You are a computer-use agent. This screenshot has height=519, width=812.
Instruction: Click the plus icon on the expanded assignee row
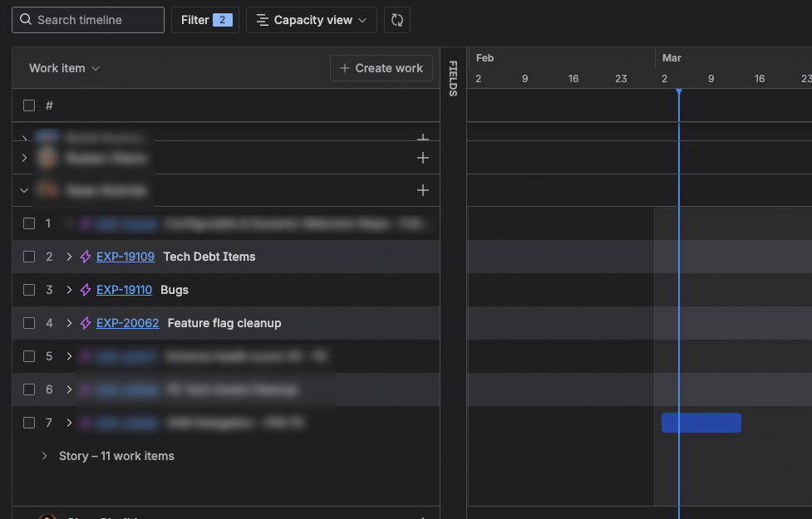(x=422, y=190)
